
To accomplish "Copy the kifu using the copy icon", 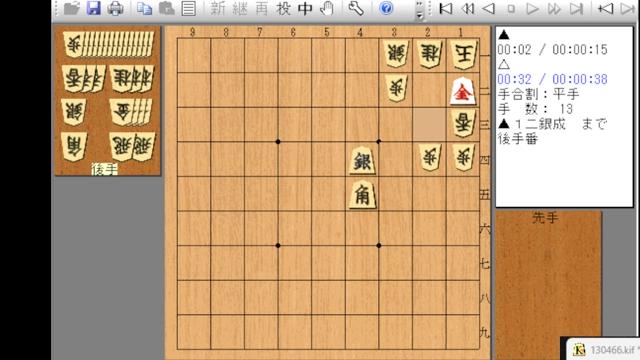I will click(144, 8).
